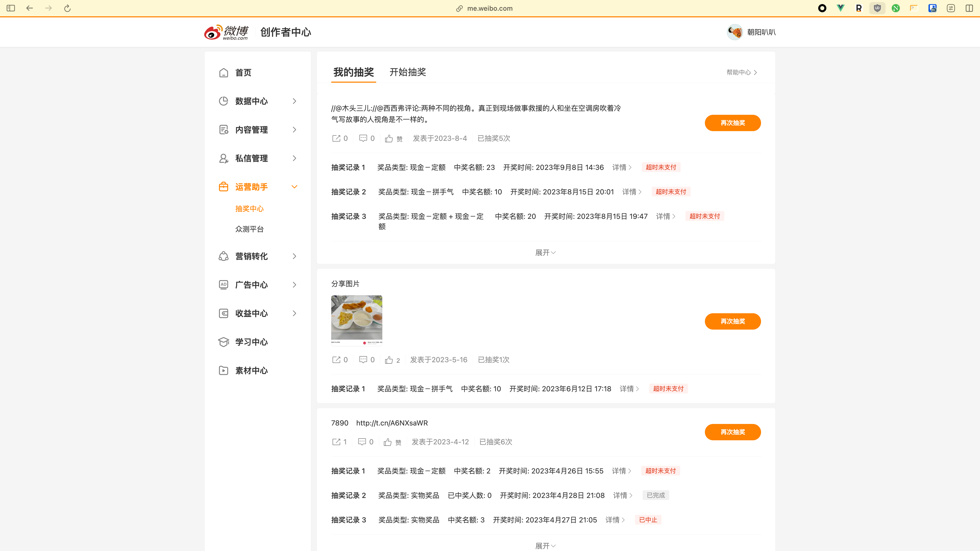Click the me.weibo.com address bar
The width and height of the screenshot is (980, 551).
[484, 8]
